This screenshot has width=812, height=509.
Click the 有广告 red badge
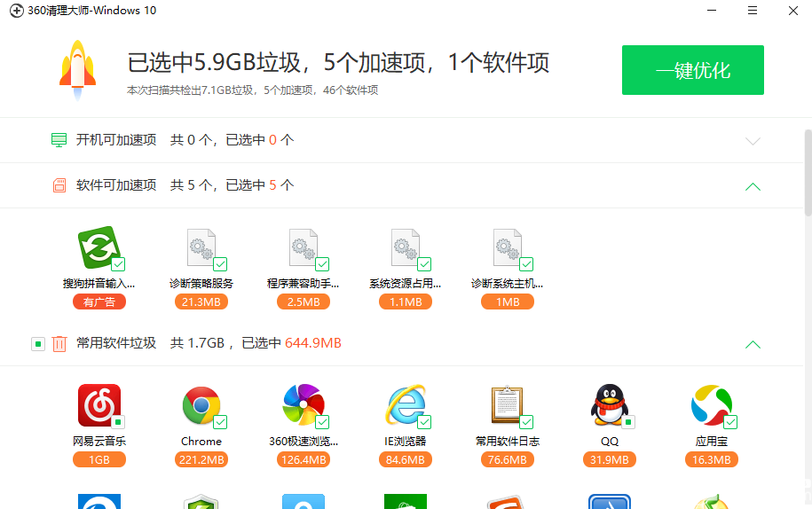tap(99, 301)
